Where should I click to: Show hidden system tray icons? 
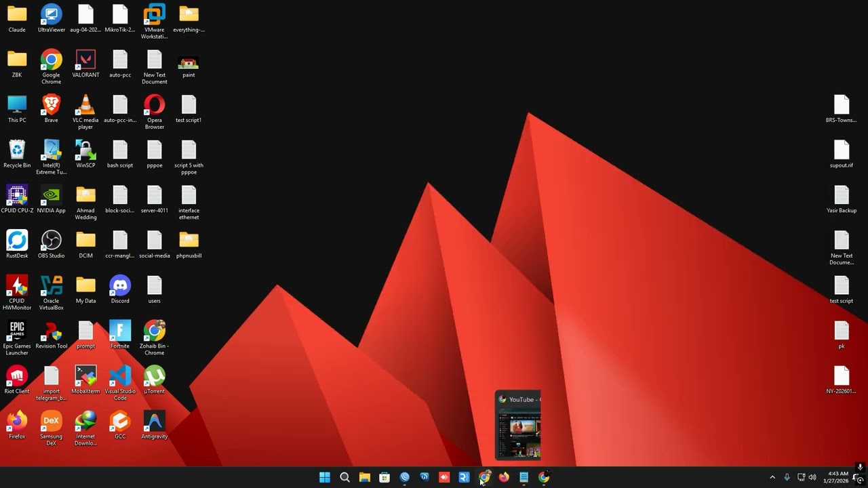(x=772, y=477)
